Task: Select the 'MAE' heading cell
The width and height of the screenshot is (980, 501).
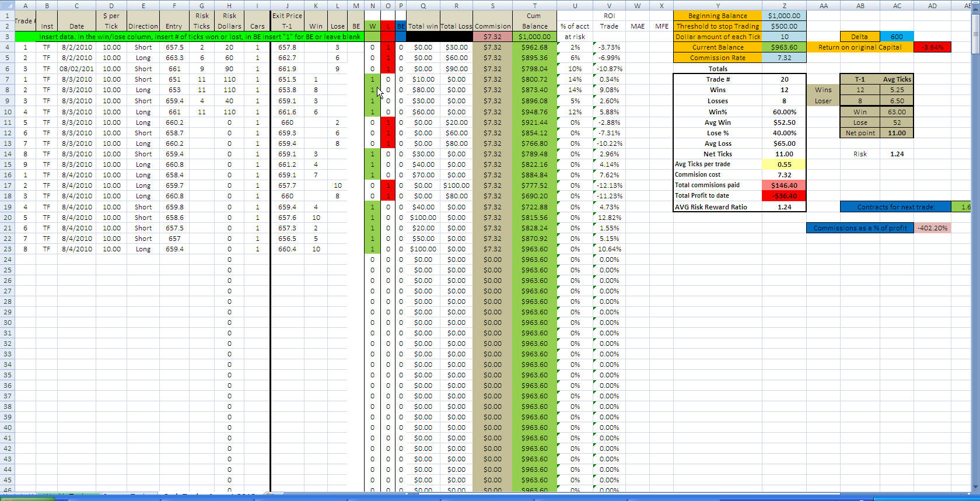Action: (638, 26)
